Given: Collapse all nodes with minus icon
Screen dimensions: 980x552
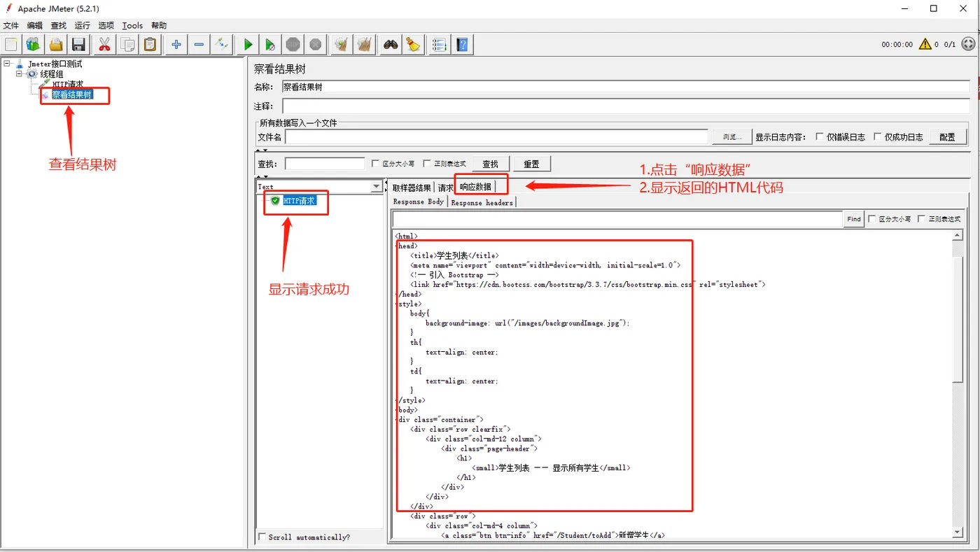Looking at the screenshot, I should click(x=199, y=45).
